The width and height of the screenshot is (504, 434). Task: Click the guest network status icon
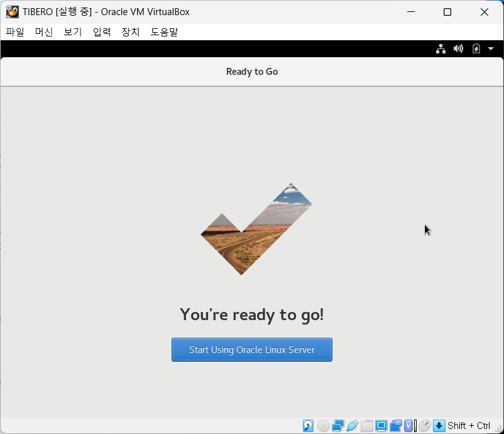pyautogui.click(x=441, y=48)
